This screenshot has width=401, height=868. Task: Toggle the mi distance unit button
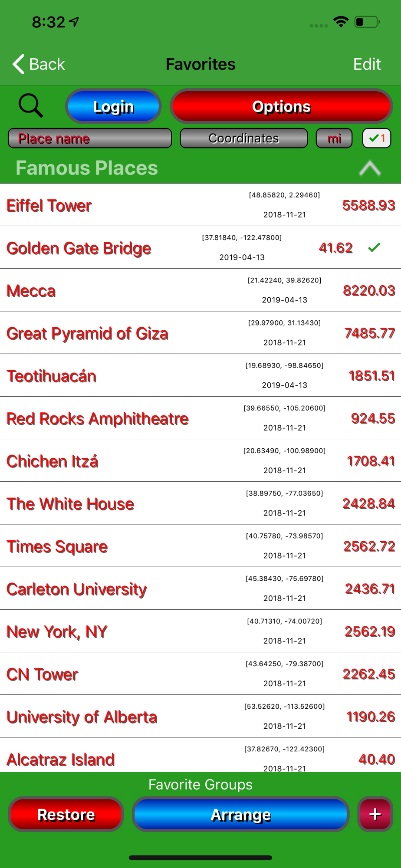tap(334, 138)
